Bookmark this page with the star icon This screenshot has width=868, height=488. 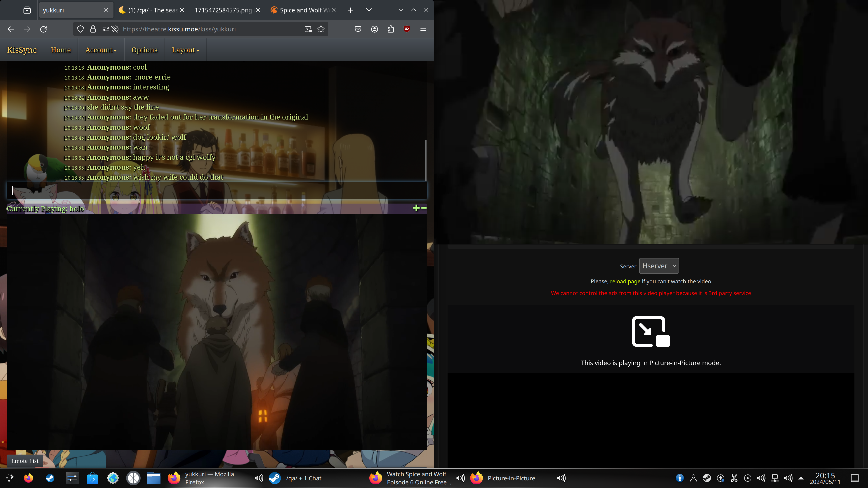pyautogui.click(x=321, y=29)
